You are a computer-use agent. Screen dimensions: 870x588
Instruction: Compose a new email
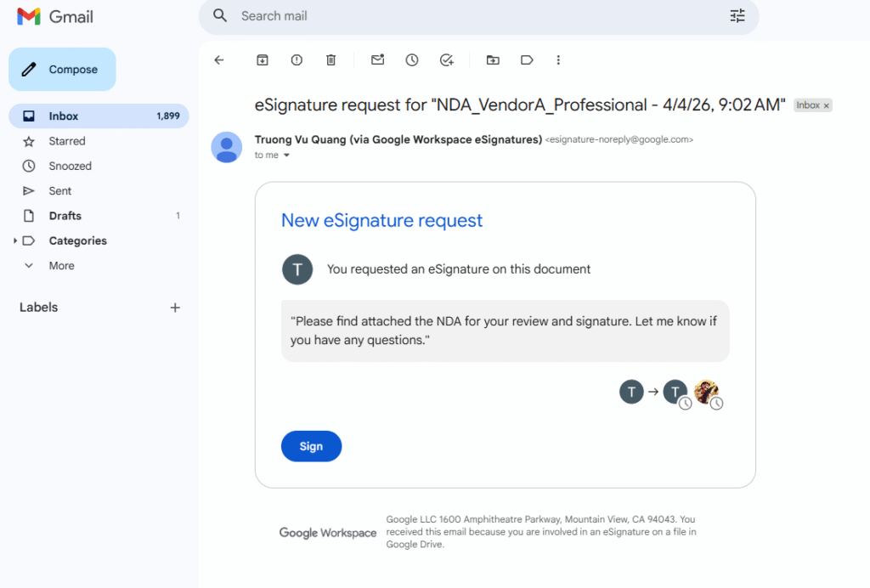point(62,70)
